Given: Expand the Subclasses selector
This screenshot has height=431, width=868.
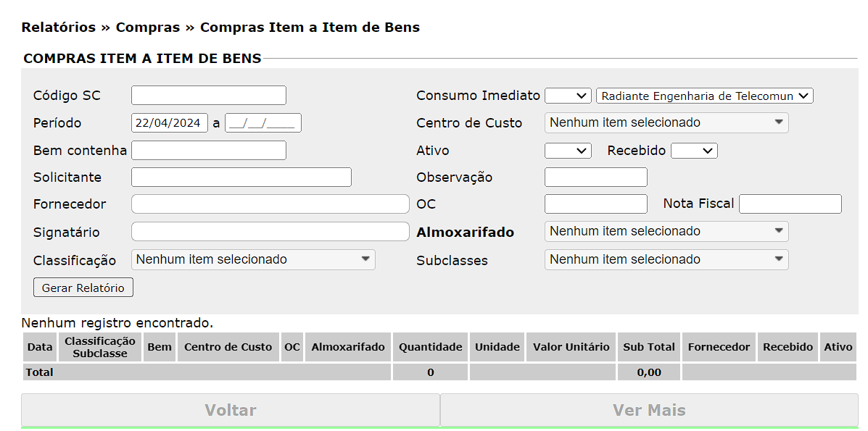Looking at the screenshot, I should coord(666,259).
